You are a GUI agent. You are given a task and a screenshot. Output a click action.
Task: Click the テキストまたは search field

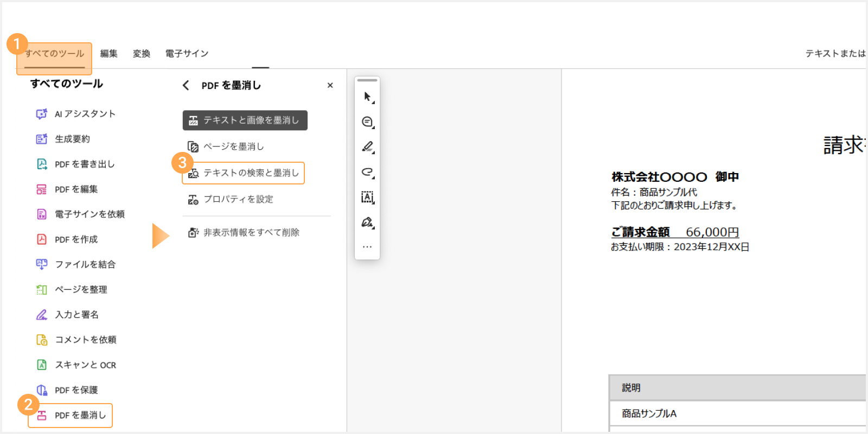click(835, 53)
